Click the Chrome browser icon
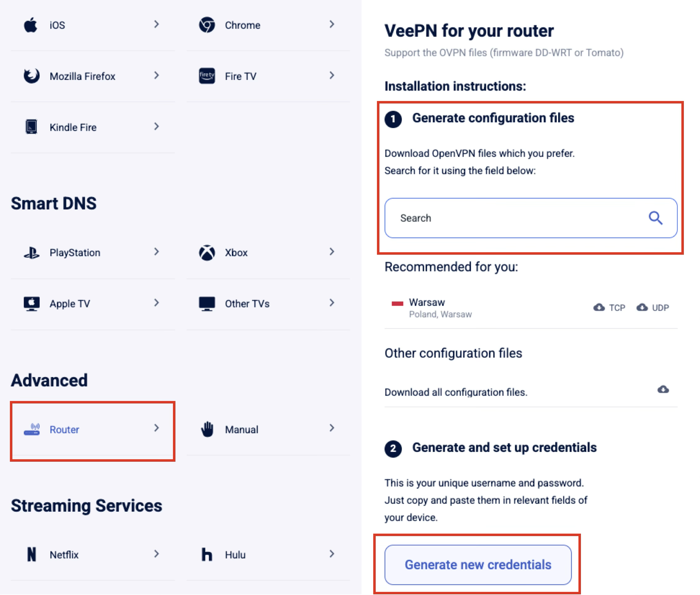Image resolution: width=700 pixels, height=595 pixels. click(x=206, y=24)
